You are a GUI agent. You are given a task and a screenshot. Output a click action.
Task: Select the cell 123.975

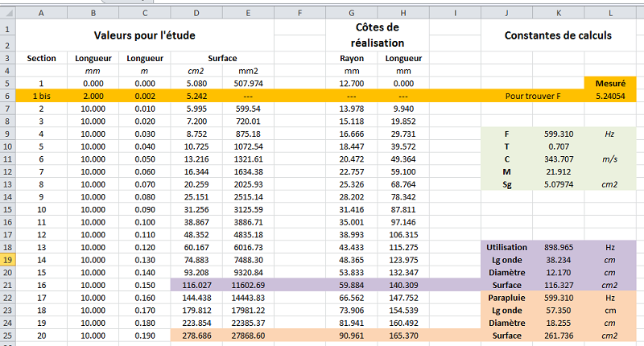tap(403, 260)
